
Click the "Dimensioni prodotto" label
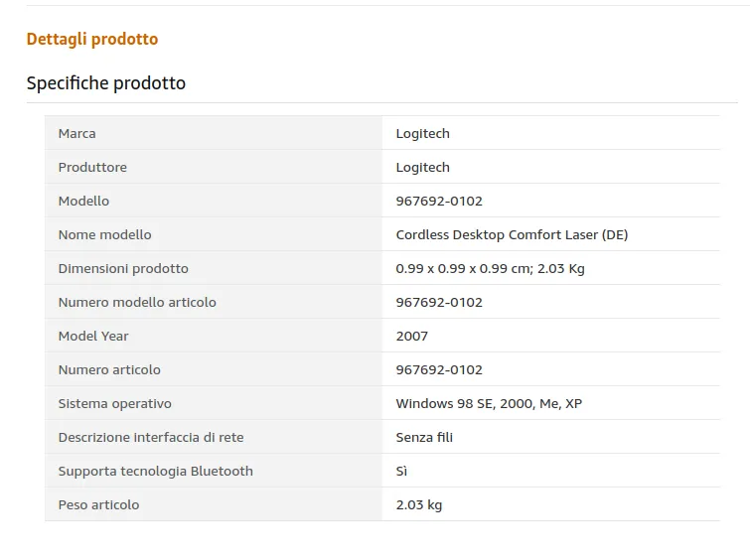tap(123, 269)
